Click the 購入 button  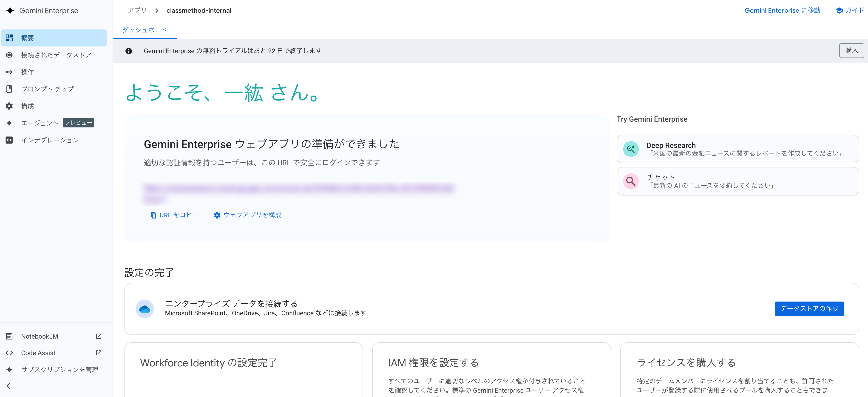click(851, 51)
